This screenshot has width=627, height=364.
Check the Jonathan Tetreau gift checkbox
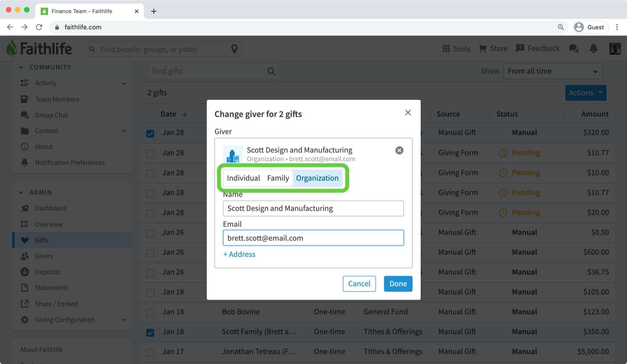click(x=150, y=352)
